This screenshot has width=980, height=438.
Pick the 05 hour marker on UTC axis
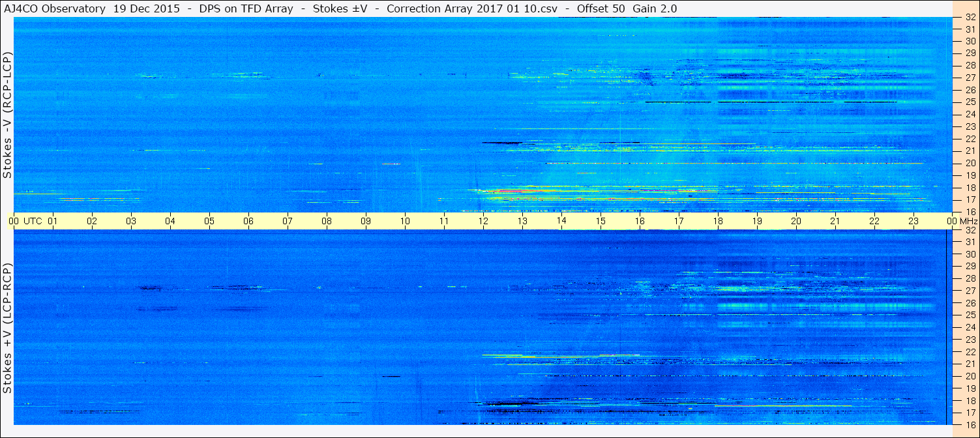pos(209,221)
